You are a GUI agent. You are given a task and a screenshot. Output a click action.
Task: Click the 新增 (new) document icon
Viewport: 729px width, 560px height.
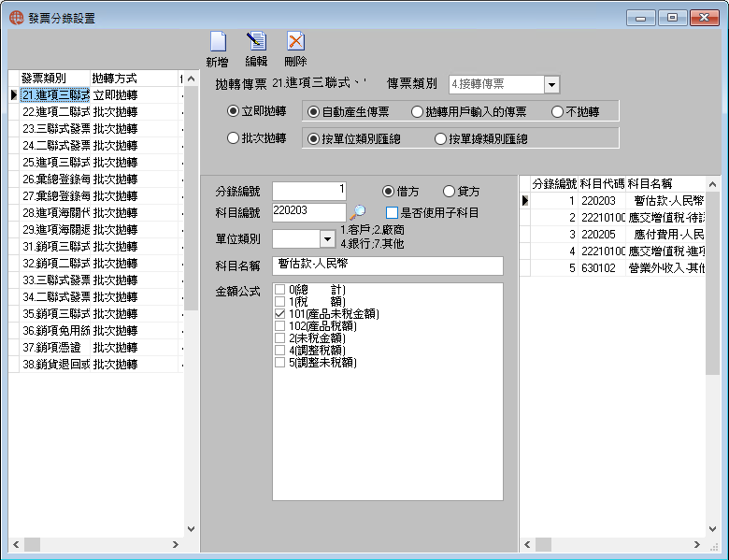point(218,42)
